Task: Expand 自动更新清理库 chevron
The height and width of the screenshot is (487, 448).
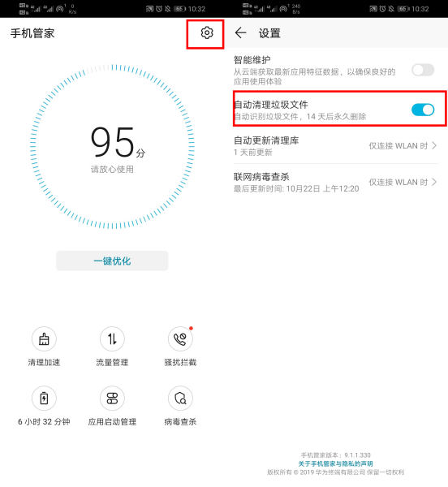Action: pyautogui.click(x=434, y=145)
